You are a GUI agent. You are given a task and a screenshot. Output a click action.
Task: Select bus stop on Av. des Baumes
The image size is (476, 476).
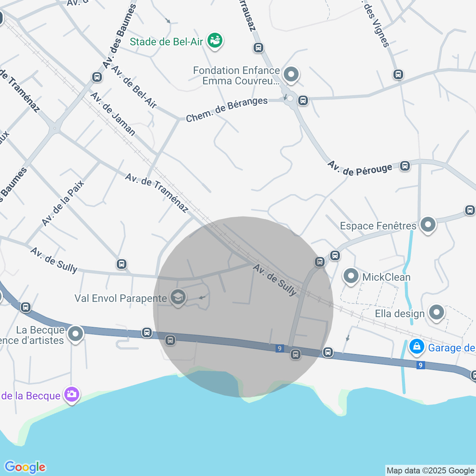[97, 77]
